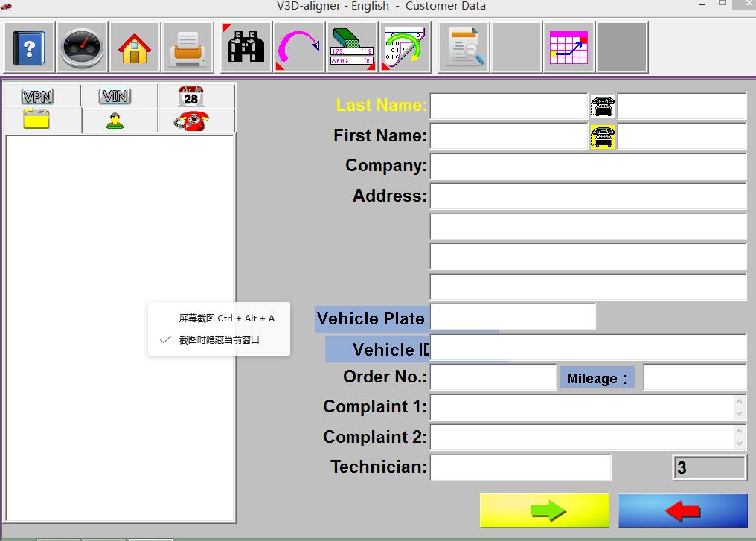This screenshot has width=756, height=541.
Task: Toggle the hide-window-on-capture checked option
Action: tap(219, 340)
